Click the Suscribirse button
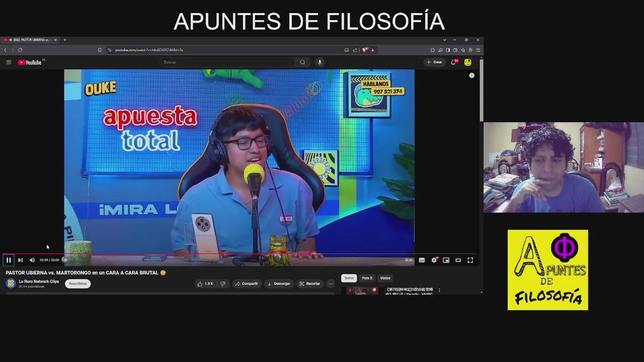Screen dimensions: 644x362 point(77,283)
